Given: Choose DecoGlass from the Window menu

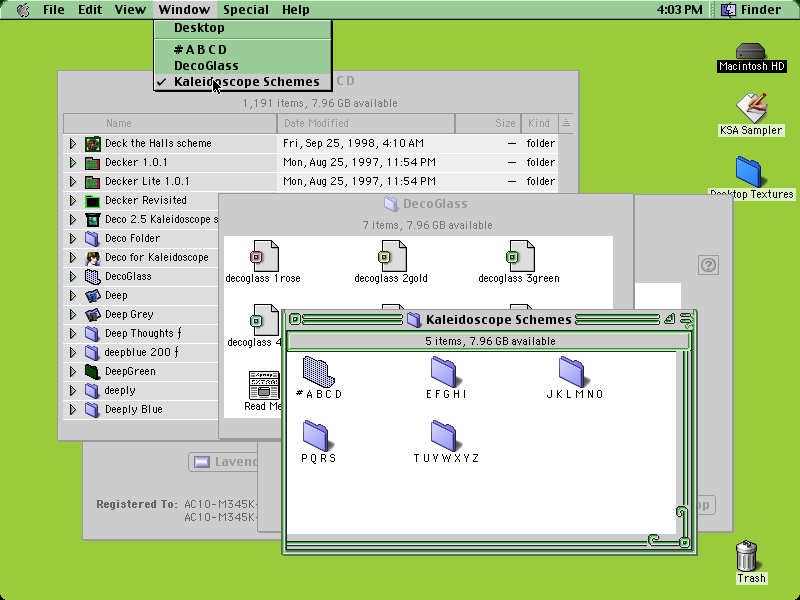Looking at the screenshot, I should click(x=243, y=66).
